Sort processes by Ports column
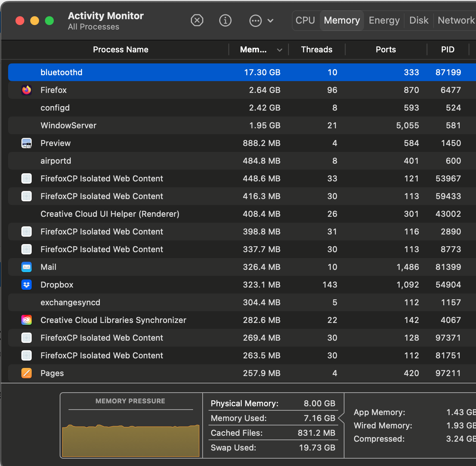 click(385, 49)
